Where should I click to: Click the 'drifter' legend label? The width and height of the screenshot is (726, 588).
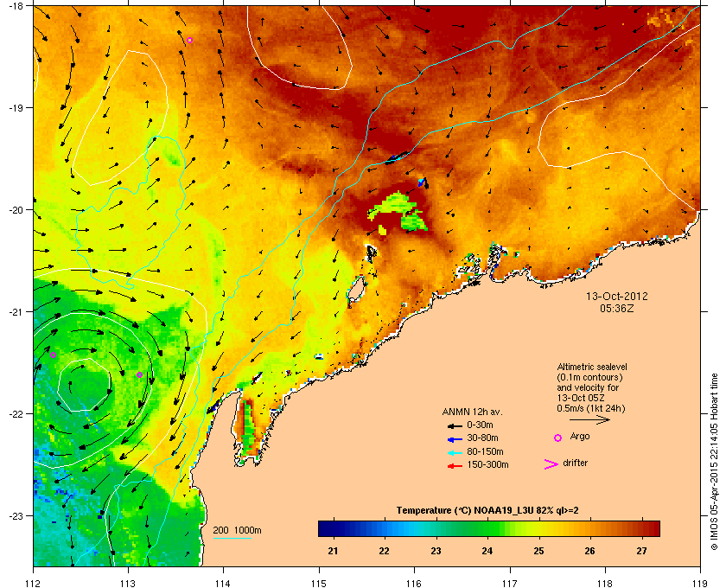pyautogui.click(x=575, y=463)
